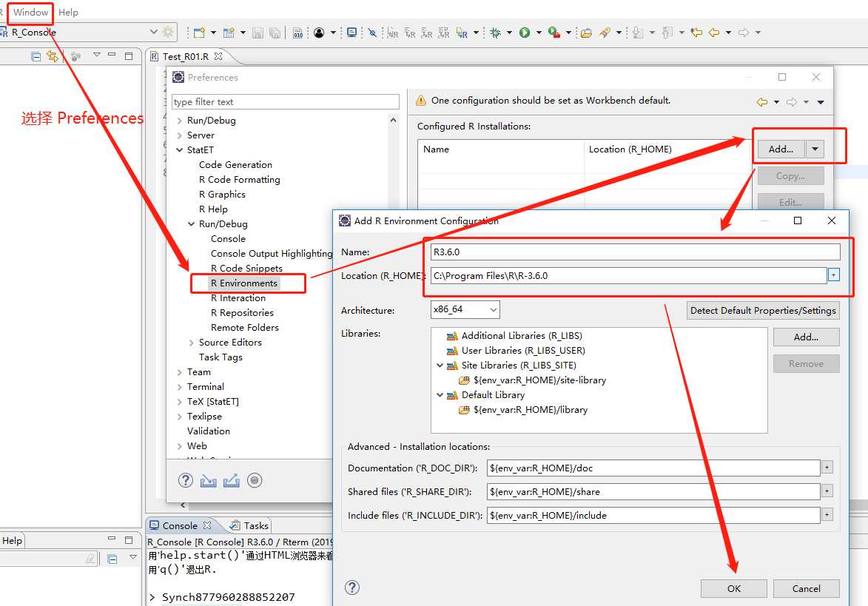Click the Run External Tools icon

tap(554, 33)
